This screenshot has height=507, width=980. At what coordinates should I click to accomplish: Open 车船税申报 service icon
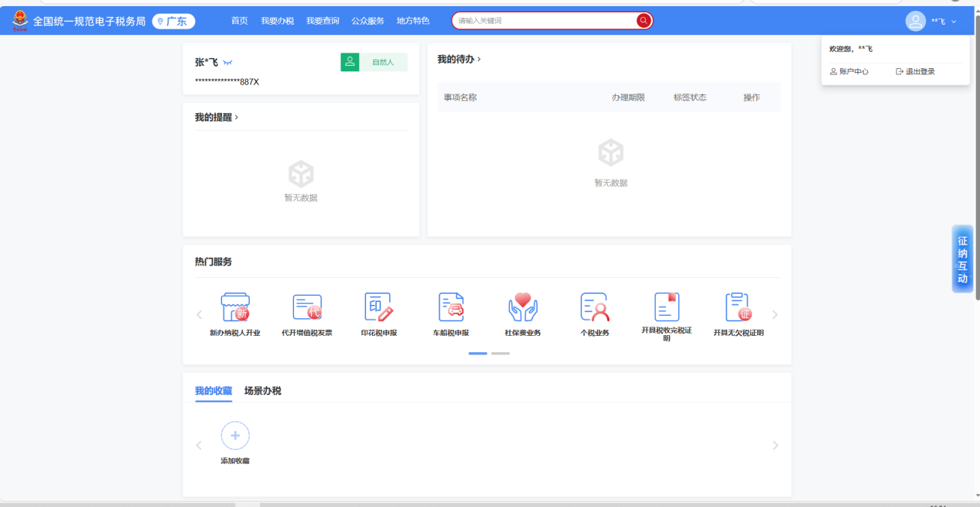pyautogui.click(x=451, y=307)
